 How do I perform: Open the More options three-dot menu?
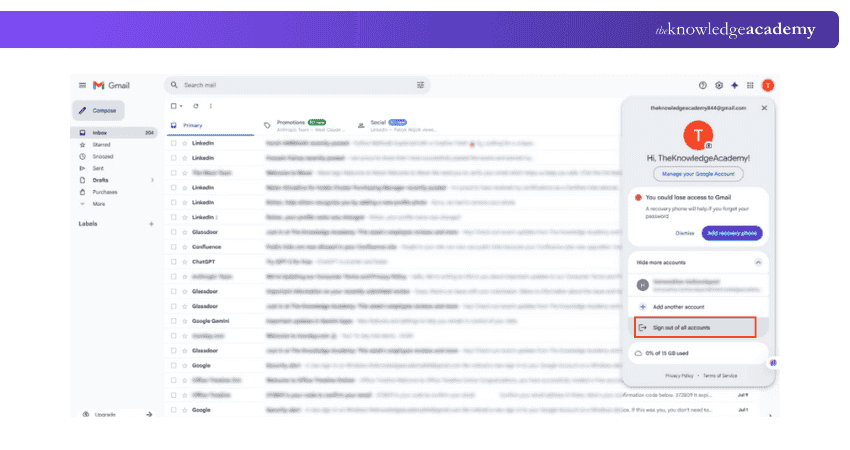tap(210, 106)
